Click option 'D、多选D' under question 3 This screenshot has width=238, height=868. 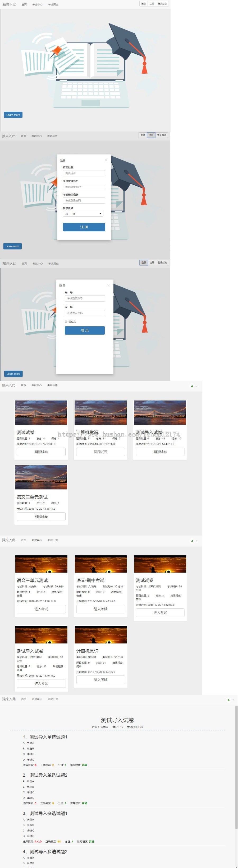tap(28, 836)
